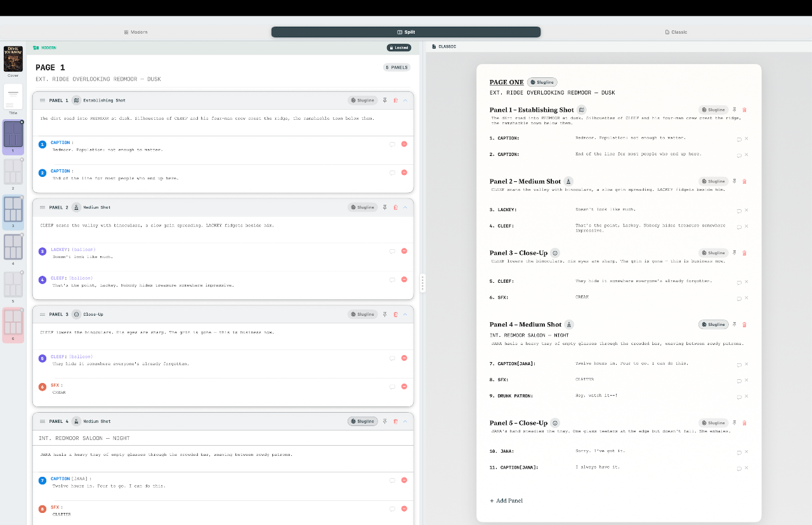812x525 pixels.
Task: Disable the active Slugline on Modern Panel 4
Action: point(363,421)
